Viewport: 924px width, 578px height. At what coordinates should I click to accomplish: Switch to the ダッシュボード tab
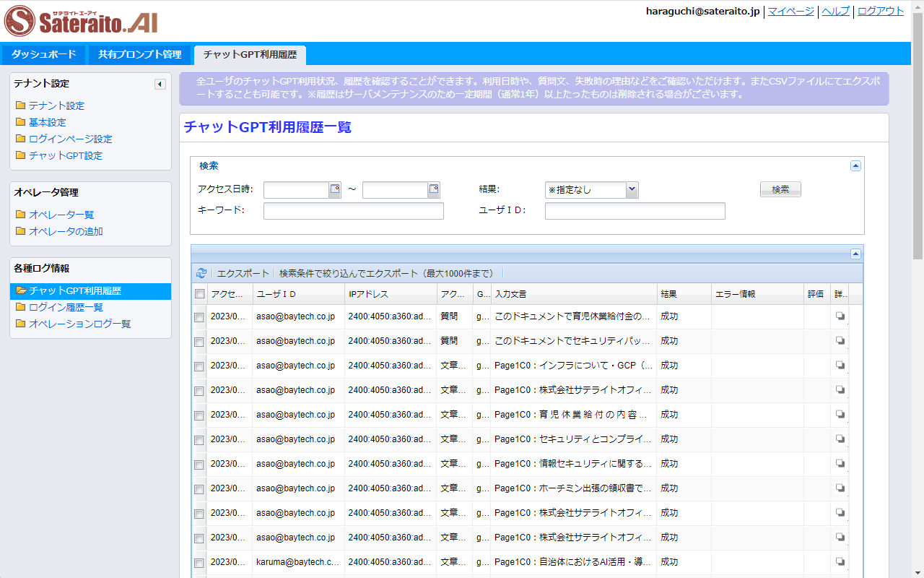pyautogui.click(x=43, y=54)
